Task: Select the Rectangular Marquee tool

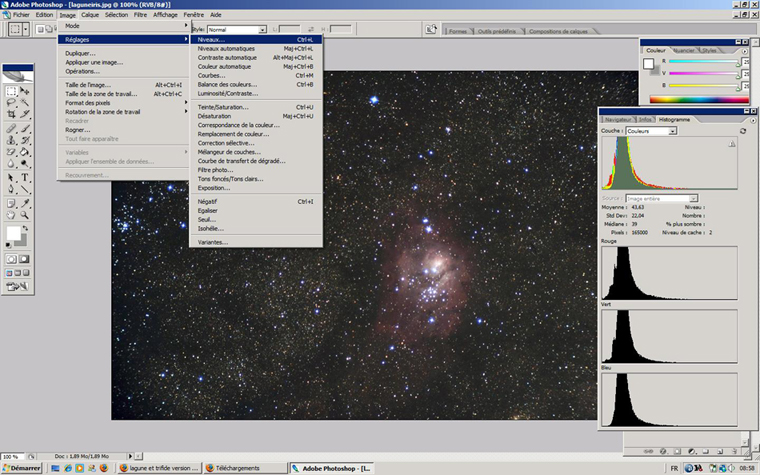Action: (11, 91)
